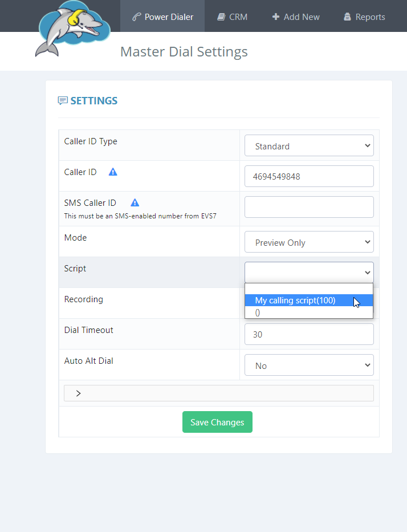407x532 pixels.
Task: Click the Caller ID warning icon
Action: pos(113,172)
